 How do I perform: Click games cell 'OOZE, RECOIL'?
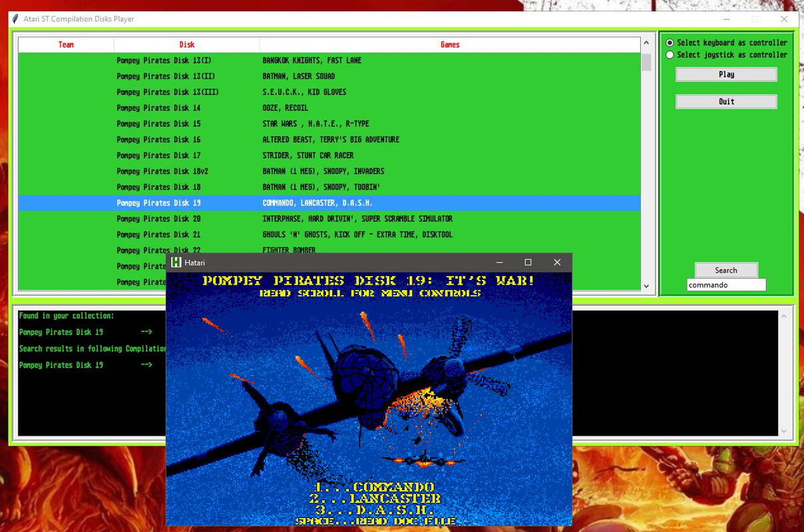pos(286,108)
